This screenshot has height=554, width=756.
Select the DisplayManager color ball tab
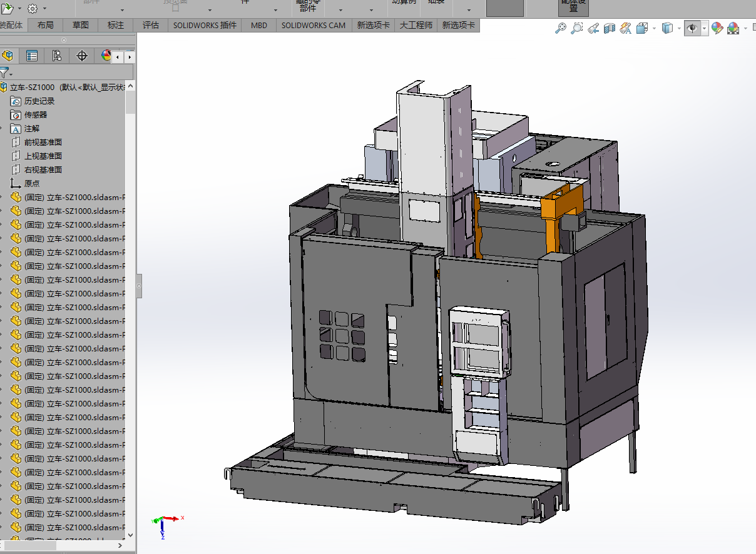pyautogui.click(x=106, y=56)
